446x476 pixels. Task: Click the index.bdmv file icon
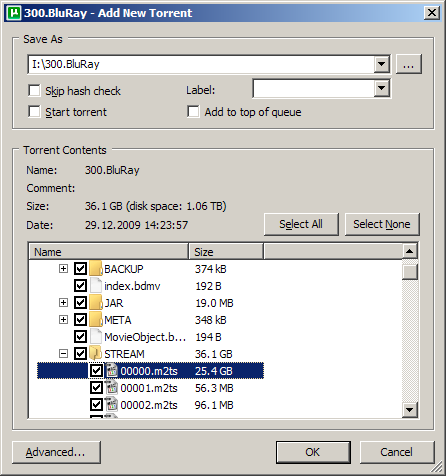[x=96, y=286]
